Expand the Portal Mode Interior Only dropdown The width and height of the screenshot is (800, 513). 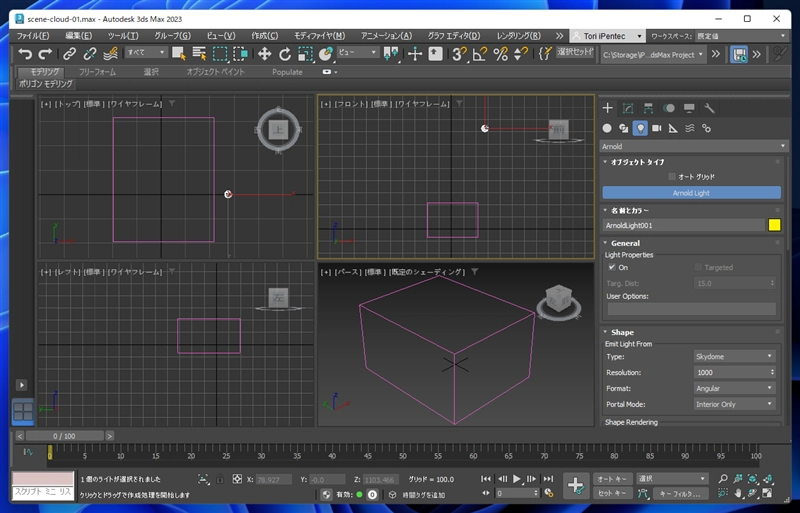(x=734, y=404)
